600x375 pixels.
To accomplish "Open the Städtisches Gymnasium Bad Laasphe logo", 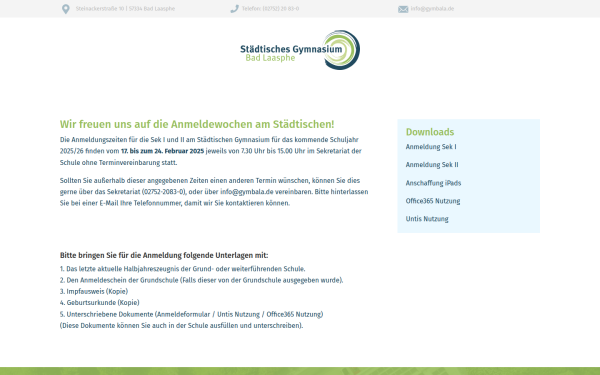I will [300, 50].
